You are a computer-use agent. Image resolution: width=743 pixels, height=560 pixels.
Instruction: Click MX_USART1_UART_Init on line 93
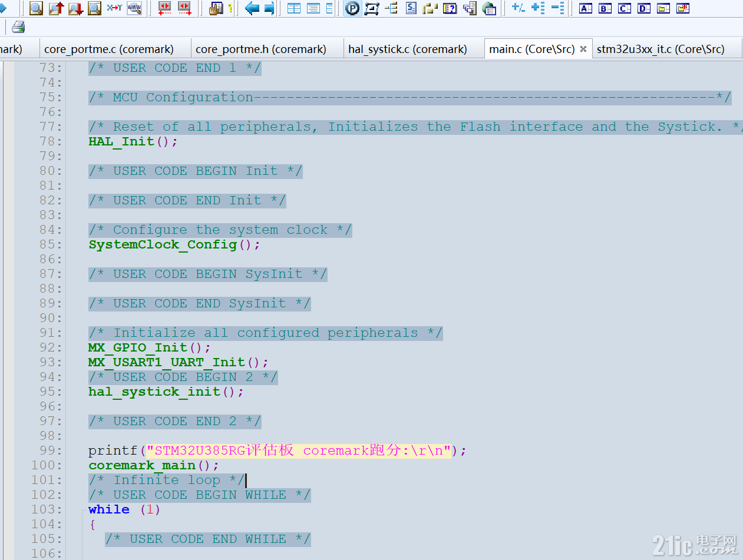click(x=167, y=362)
